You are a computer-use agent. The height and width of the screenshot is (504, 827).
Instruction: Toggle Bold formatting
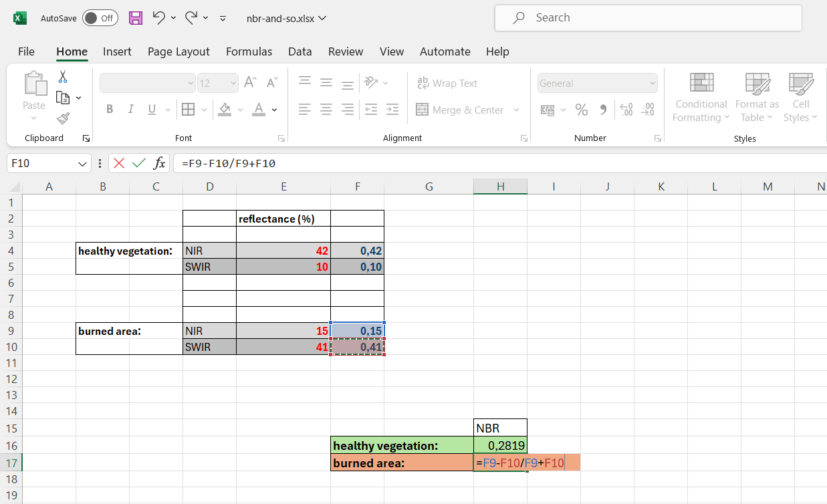pos(110,110)
